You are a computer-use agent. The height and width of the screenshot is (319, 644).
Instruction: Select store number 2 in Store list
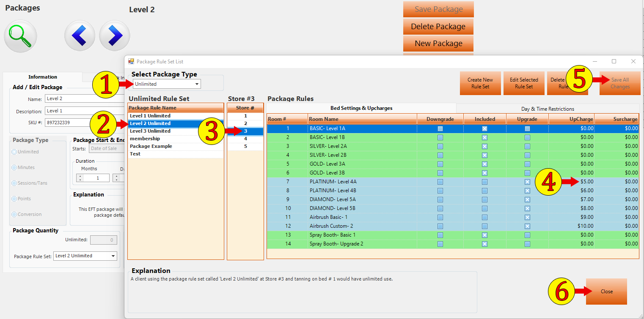(245, 123)
